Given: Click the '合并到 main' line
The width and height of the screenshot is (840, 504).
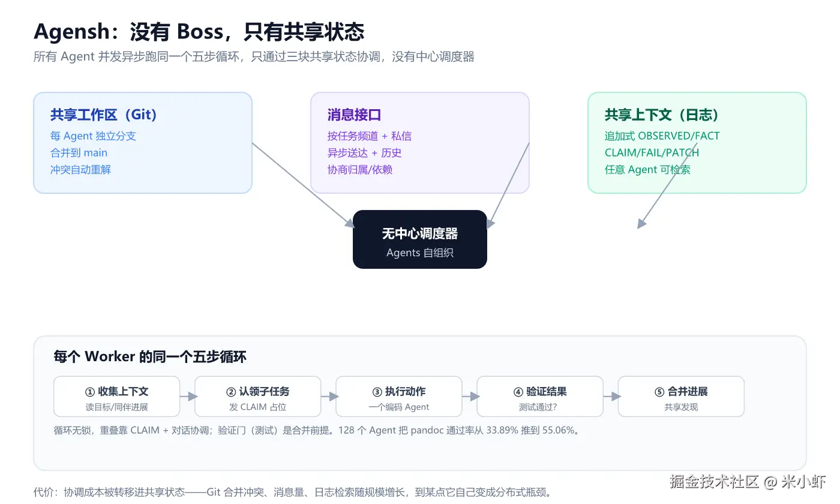Looking at the screenshot, I should point(79,153).
